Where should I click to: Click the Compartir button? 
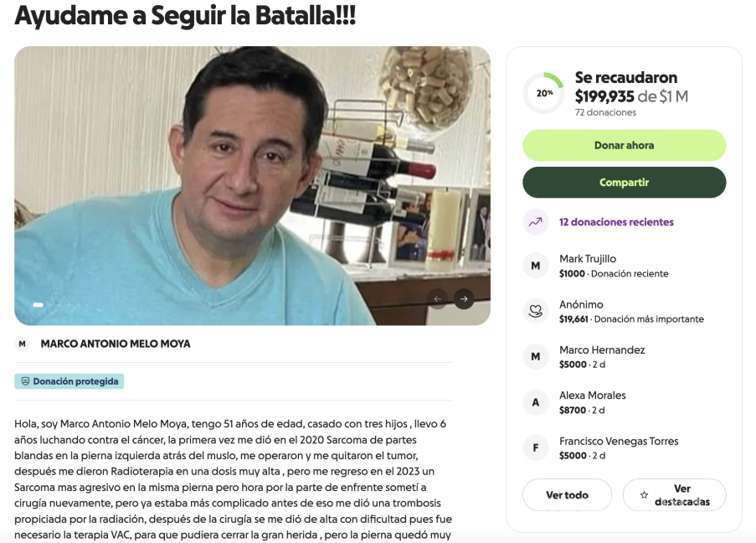tap(625, 183)
